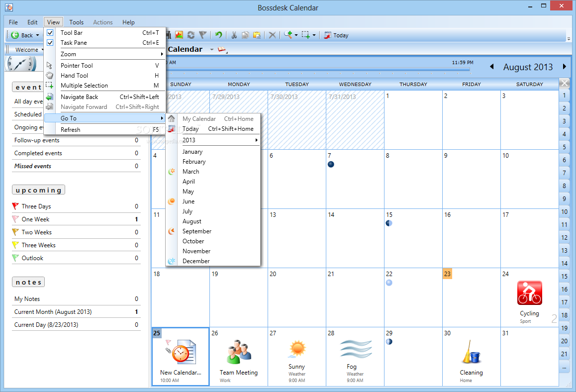Screen dimensions: 576x392
Task: Click Outlook upcoming row
Action: coord(76,258)
